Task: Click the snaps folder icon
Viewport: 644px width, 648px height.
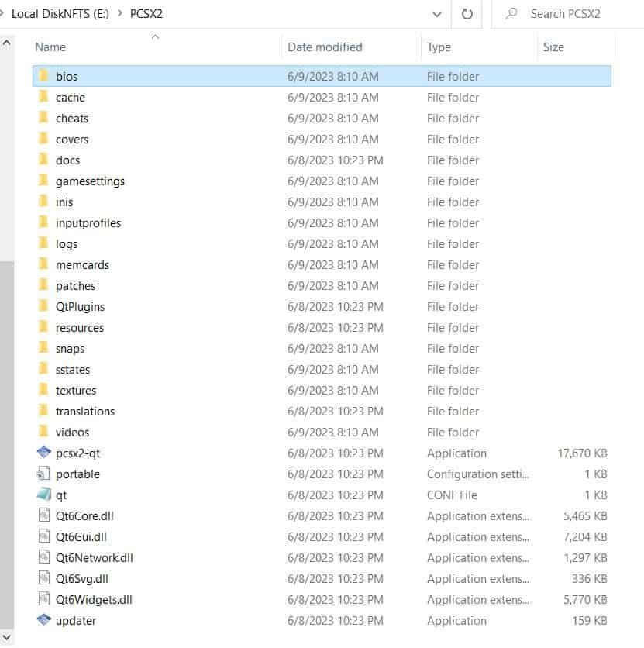Action: click(x=43, y=348)
